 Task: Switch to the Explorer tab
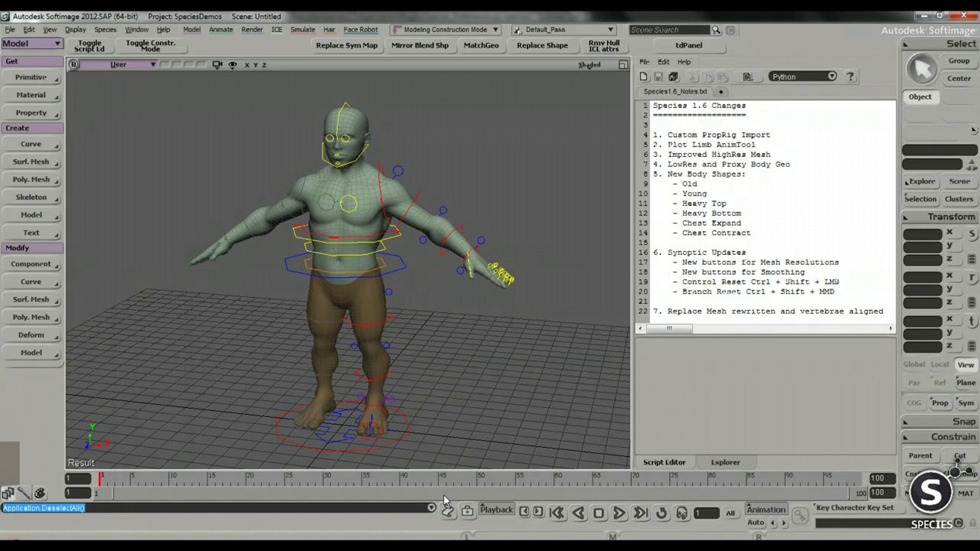(725, 462)
